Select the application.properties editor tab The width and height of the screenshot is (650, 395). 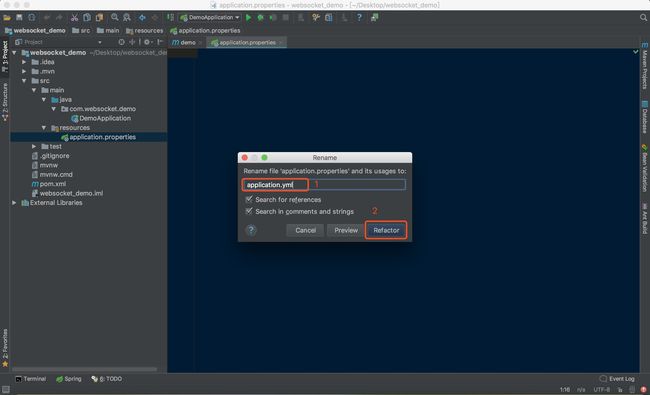[x=247, y=42]
